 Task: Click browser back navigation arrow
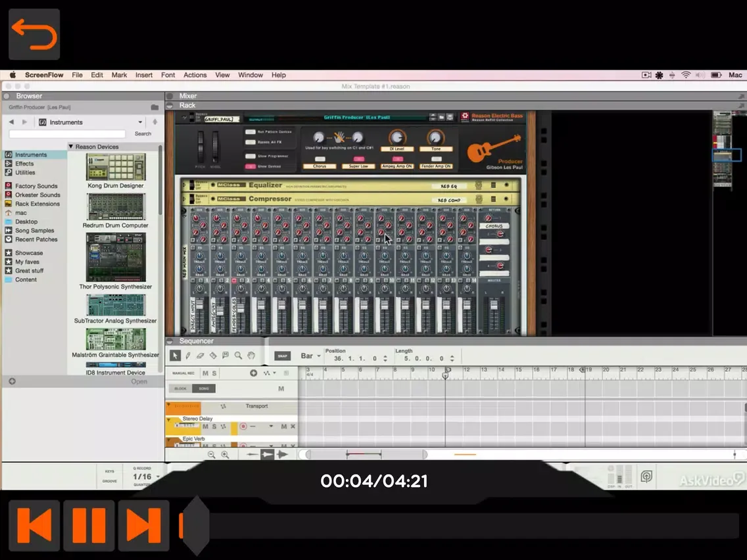coord(11,122)
